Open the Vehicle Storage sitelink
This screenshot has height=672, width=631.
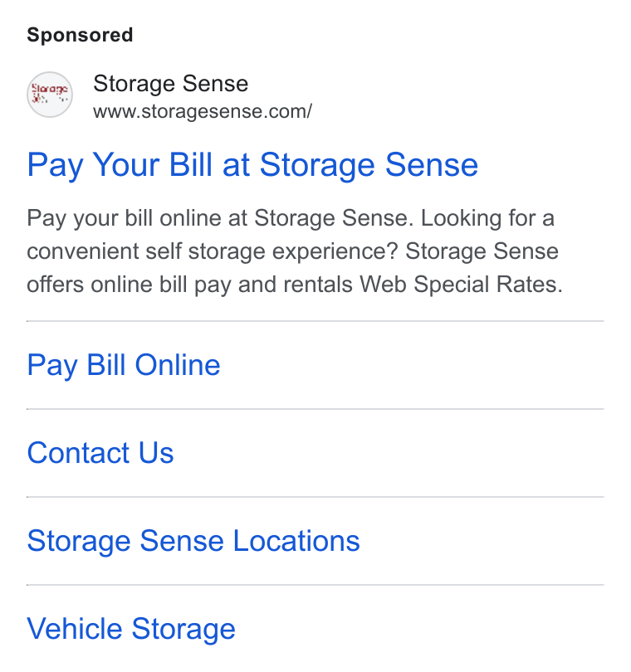pos(131,629)
